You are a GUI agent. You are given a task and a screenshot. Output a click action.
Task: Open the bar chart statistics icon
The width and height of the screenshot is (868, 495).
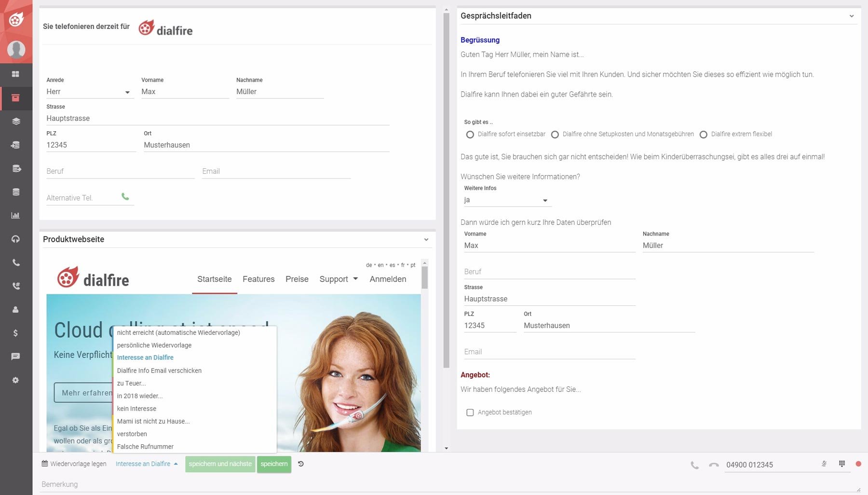click(x=15, y=215)
